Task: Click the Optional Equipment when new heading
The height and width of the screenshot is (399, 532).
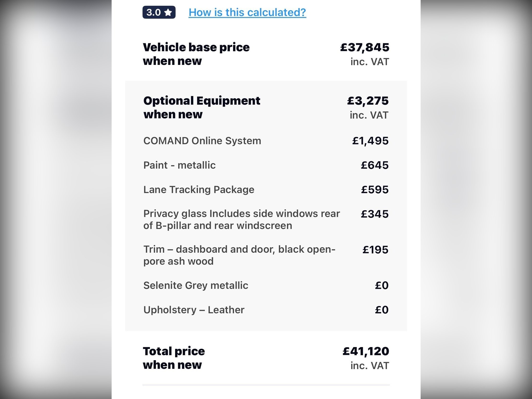Action: pos(201,107)
